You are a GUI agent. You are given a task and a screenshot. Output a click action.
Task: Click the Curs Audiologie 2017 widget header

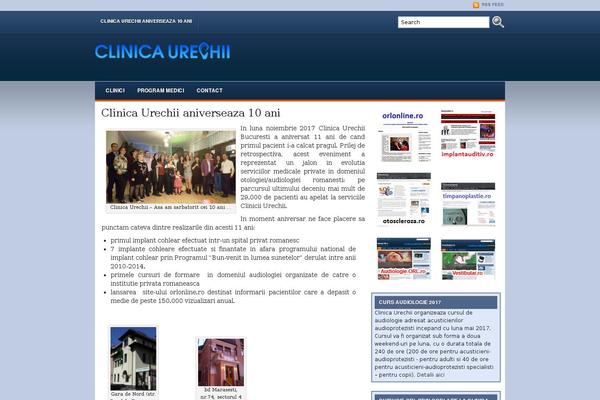[436, 302]
